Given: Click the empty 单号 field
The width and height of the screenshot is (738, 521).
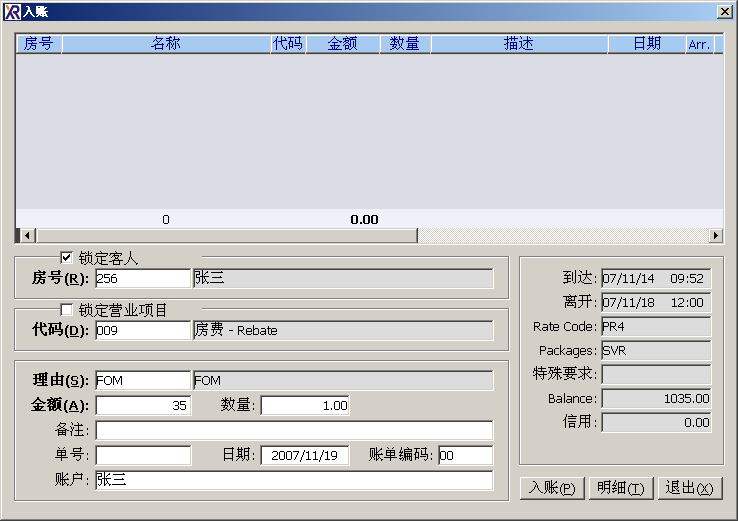Looking at the screenshot, I should pyautogui.click(x=143, y=455).
